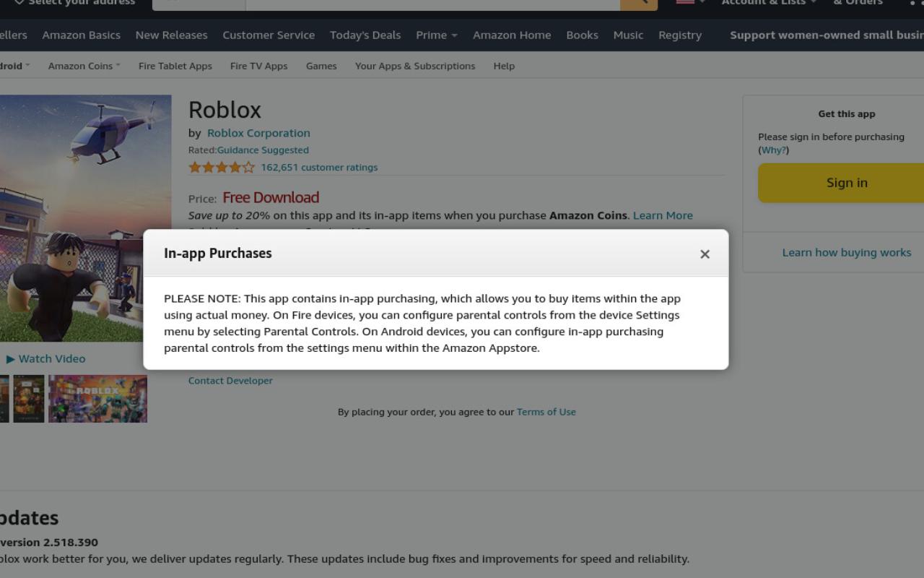Image resolution: width=924 pixels, height=578 pixels.
Task: Open Terms of Use
Action: pyautogui.click(x=546, y=412)
